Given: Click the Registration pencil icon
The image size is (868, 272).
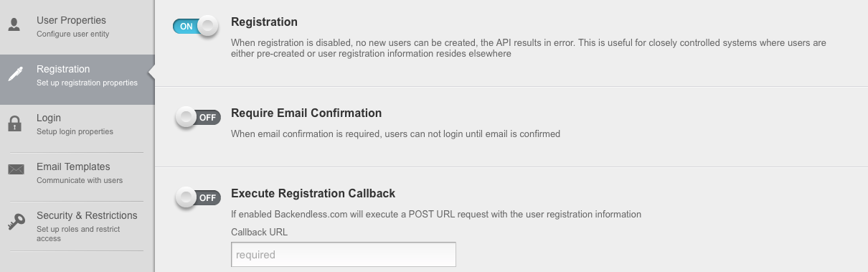Looking at the screenshot, I should pos(16,74).
